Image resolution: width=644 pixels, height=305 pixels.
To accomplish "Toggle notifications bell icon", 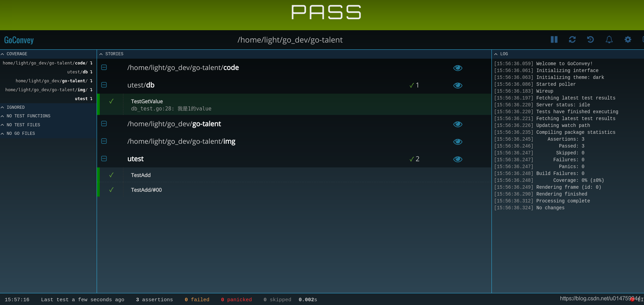I will 609,39.
